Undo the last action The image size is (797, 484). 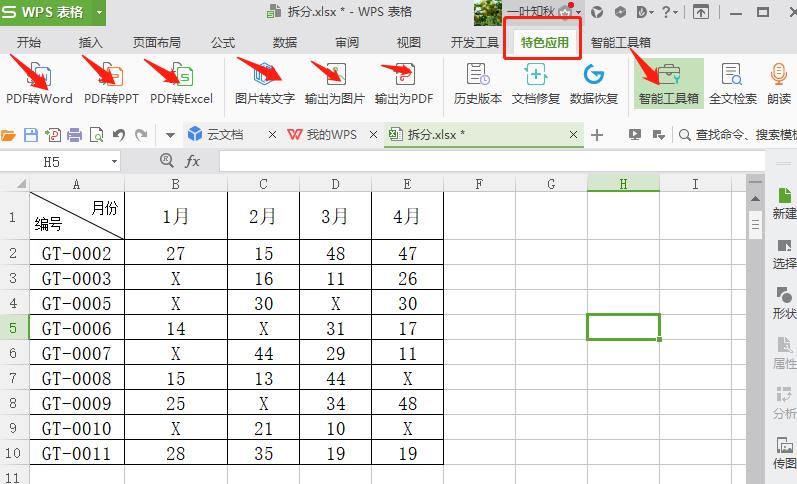coord(118,135)
